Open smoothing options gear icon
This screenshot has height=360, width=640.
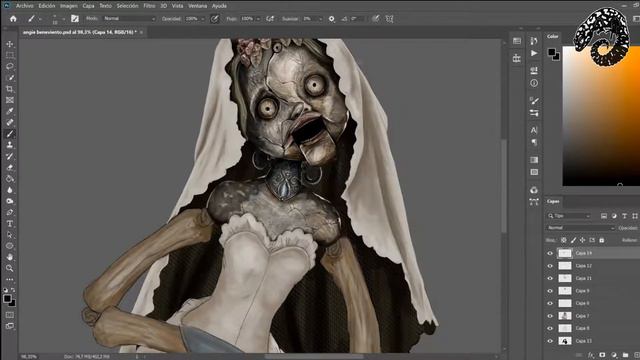[331, 19]
